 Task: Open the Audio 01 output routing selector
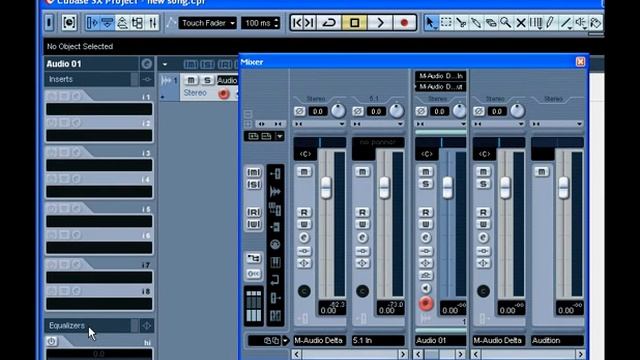pos(441,87)
